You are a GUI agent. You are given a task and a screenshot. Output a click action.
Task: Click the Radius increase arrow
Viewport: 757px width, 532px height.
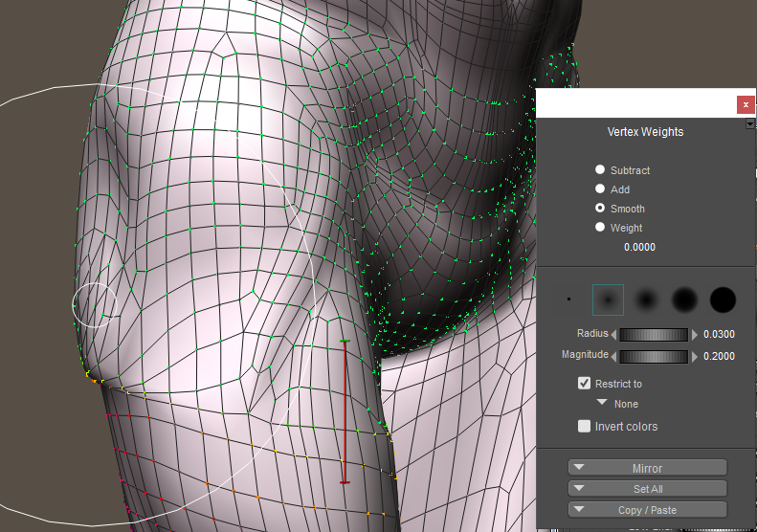tap(695, 335)
